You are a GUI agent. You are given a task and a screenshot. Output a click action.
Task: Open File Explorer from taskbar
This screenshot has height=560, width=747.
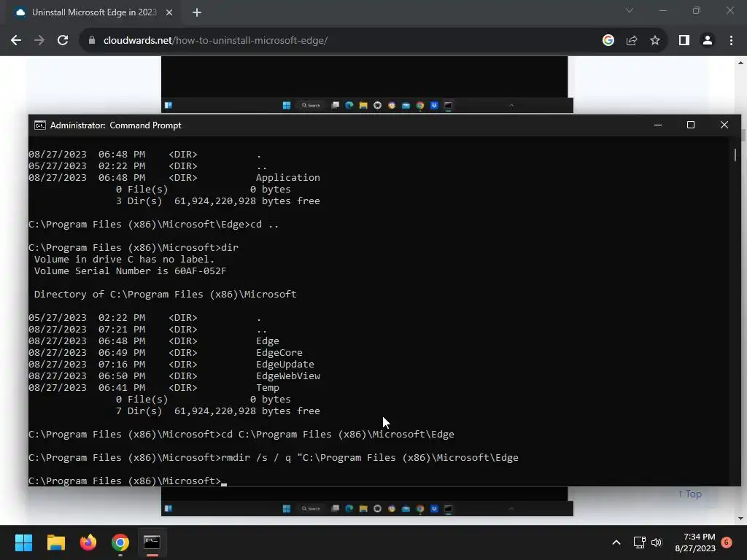pos(55,542)
